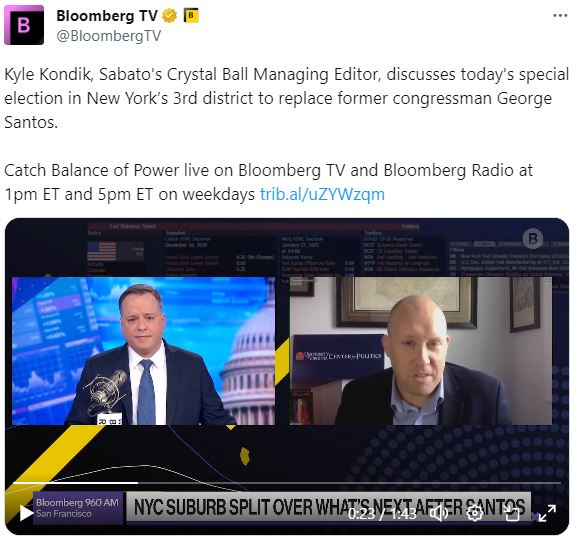Click the 0:23 / 1:43 time display
This screenshot has width=576, height=539.
click(x=382, y=513)
